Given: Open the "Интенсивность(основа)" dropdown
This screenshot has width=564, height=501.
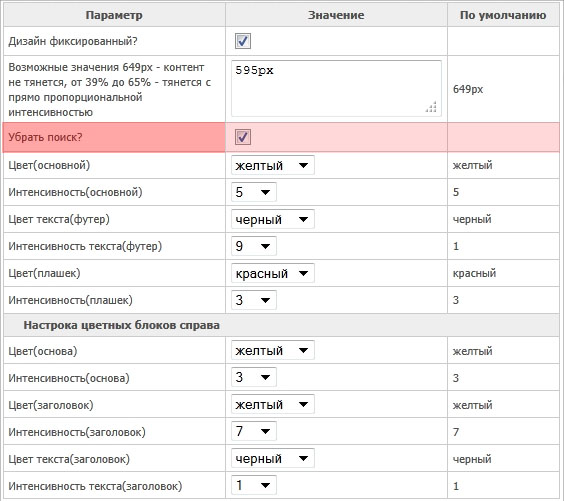Looking at the screenshot, I should [254, 377].
